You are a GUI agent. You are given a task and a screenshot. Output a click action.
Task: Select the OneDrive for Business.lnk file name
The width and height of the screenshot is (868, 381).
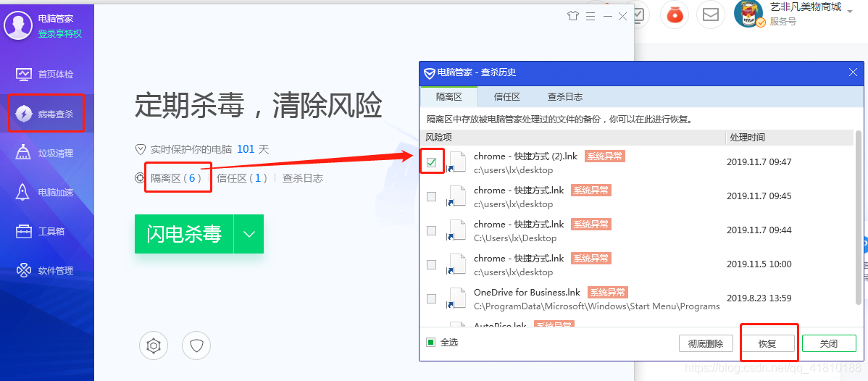[x=527, y=293]
